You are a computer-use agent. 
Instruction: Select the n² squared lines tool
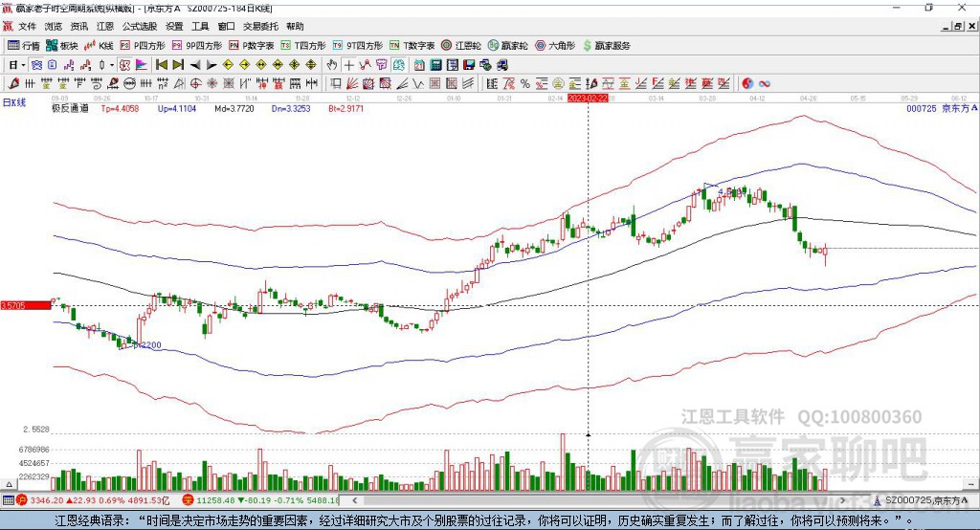coord(163,83)
